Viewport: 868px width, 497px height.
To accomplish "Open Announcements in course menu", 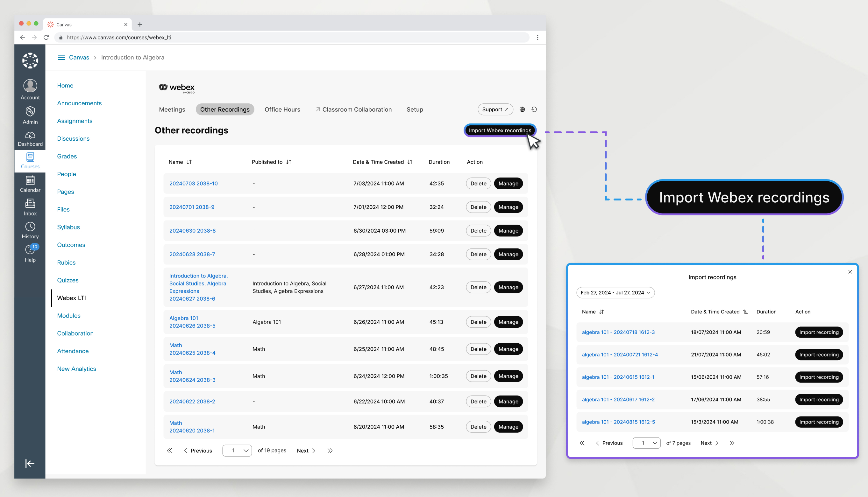I will point(79,103).
